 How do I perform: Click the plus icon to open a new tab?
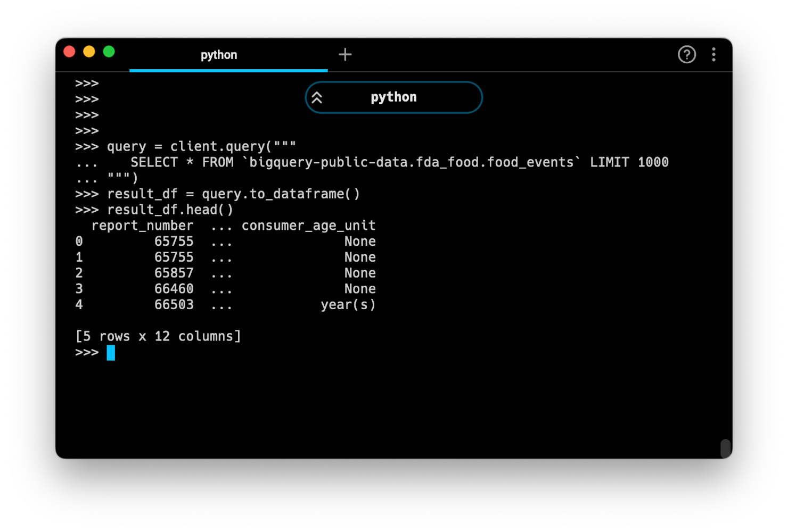click(x=345, y=54)
